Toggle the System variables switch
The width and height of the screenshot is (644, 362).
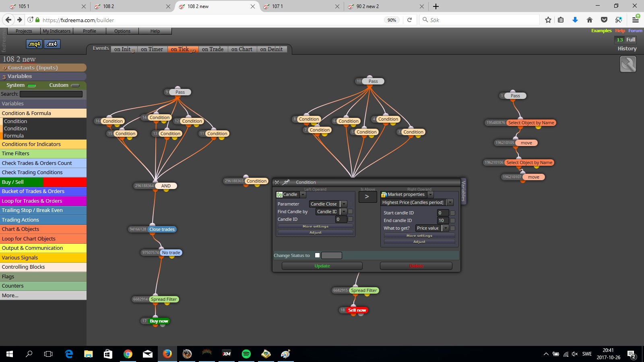coord(32,85)
